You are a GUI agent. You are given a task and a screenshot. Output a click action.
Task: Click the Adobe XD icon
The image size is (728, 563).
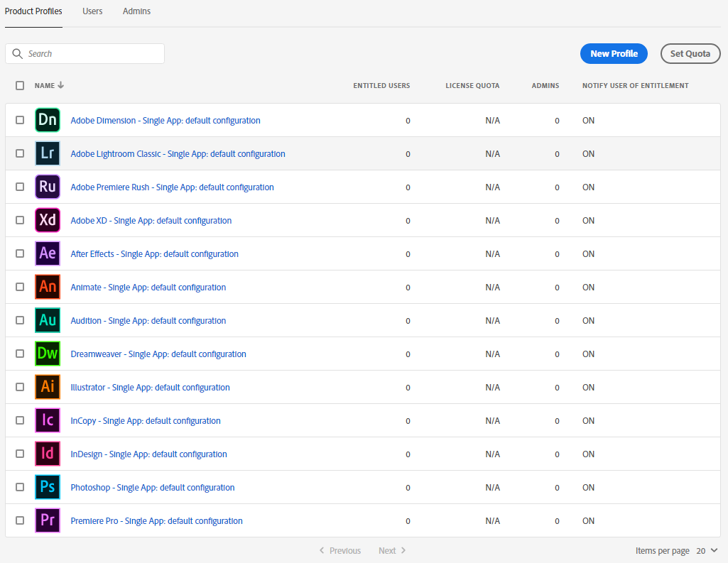pyautogui.click(x=48, y=221)
